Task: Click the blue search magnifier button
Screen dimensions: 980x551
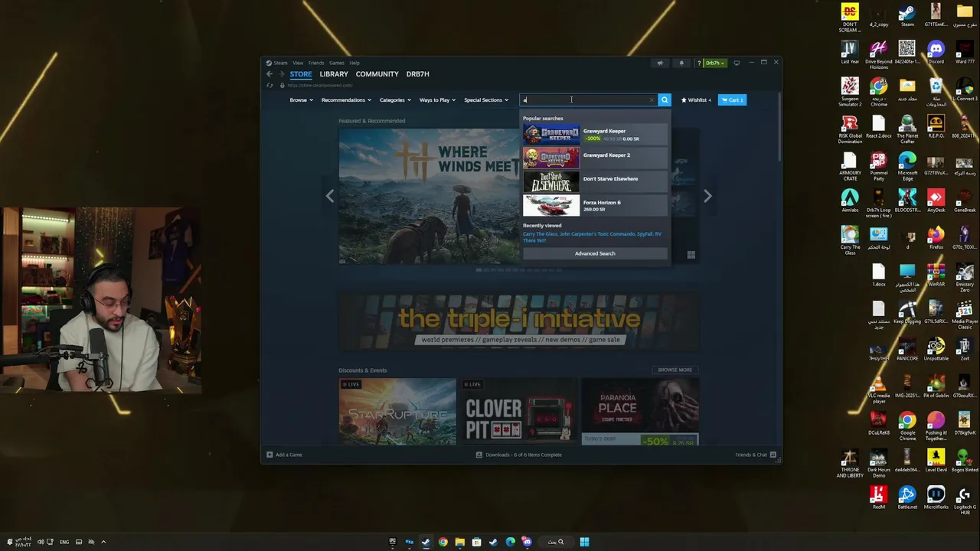Action: pyautogui.click(x=665, y=99)
